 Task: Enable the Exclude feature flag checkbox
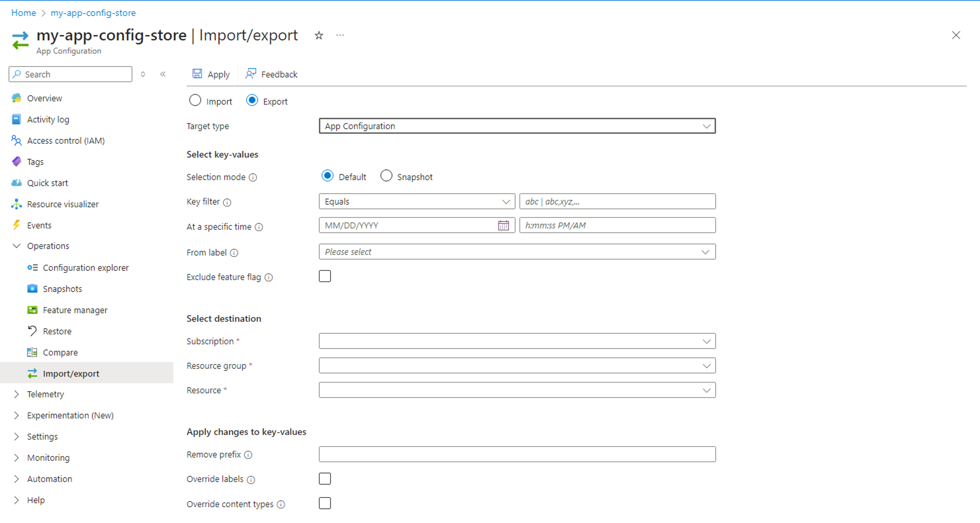pos(325,277)
